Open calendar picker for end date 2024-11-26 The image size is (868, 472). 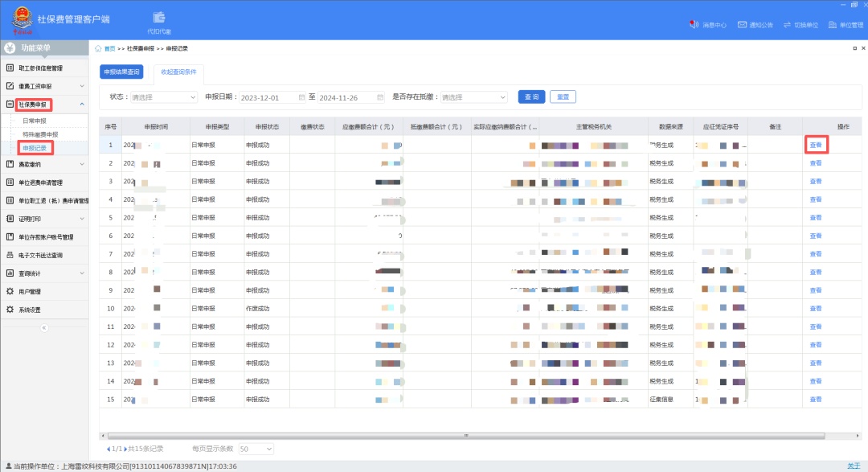coord(379,97)
